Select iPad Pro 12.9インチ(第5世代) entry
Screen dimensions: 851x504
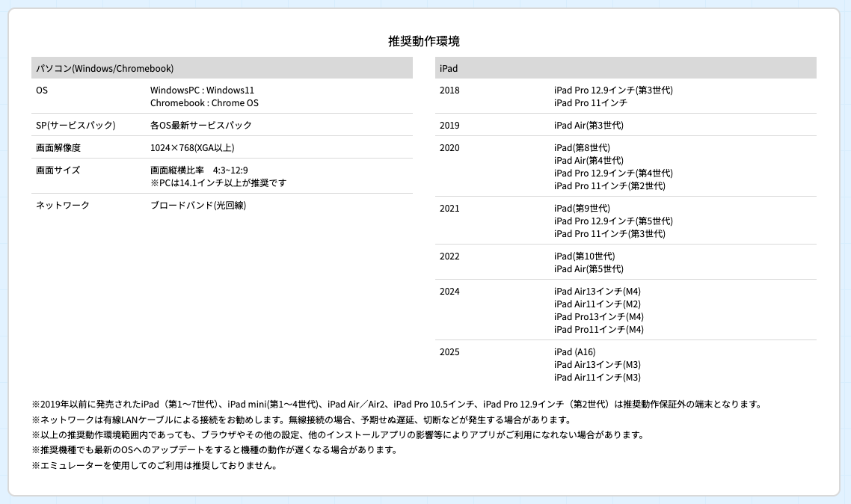point(613,221)
